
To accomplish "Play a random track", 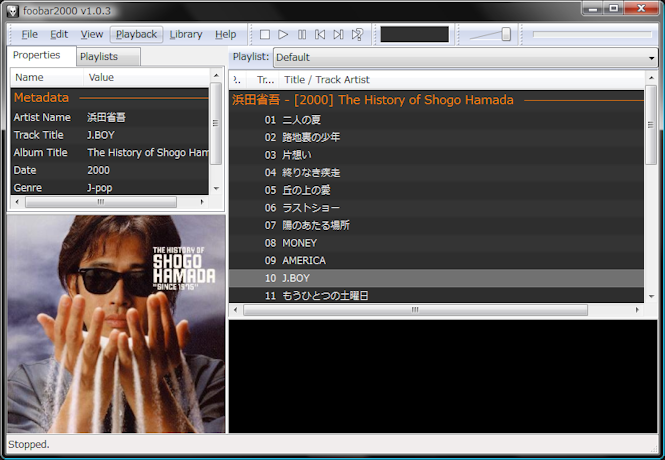I will 357,34.
